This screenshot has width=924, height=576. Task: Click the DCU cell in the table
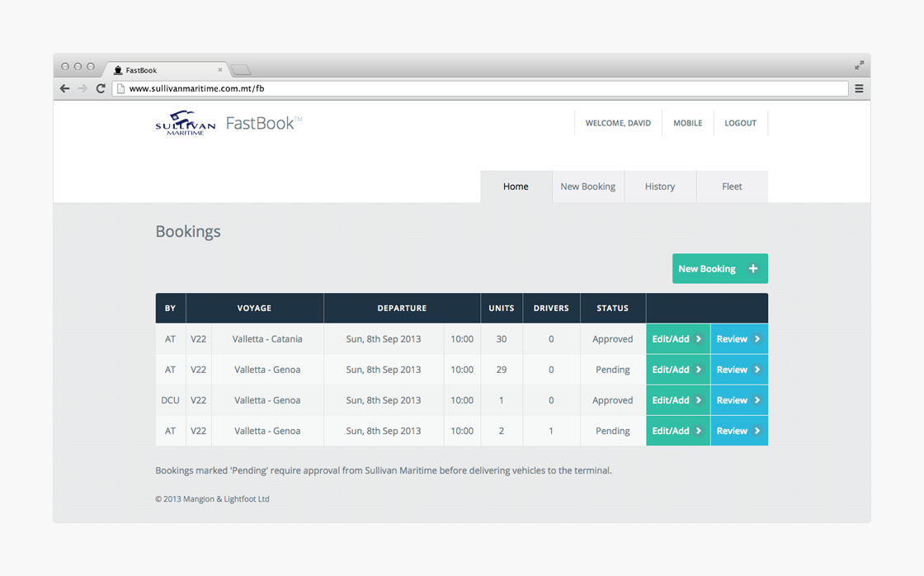coord(170,400)
